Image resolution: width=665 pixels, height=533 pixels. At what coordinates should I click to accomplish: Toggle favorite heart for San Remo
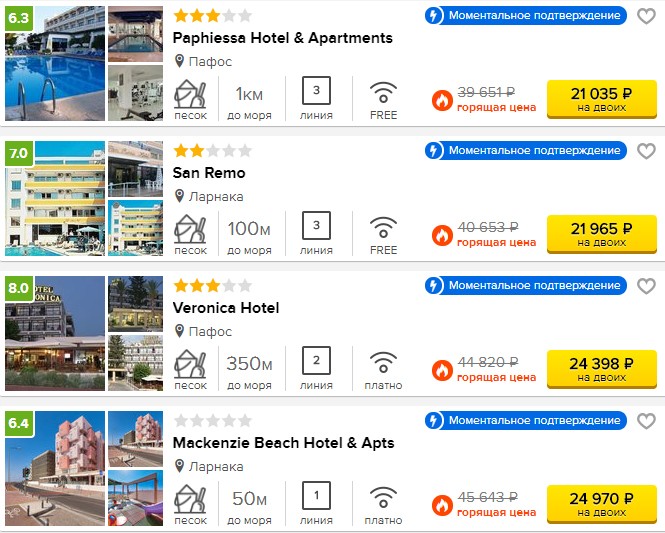tap(646, 151)
